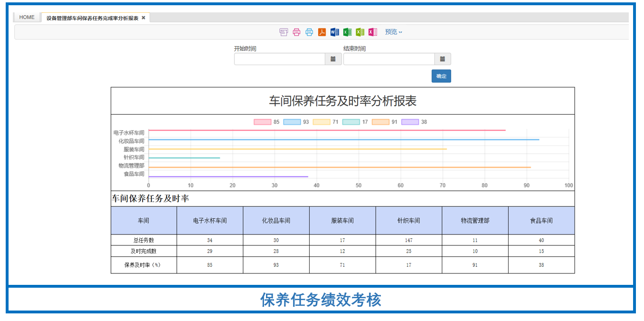Click the 开始时间 input field
Viewport: 644px width, 321px height.
point(278,58)
